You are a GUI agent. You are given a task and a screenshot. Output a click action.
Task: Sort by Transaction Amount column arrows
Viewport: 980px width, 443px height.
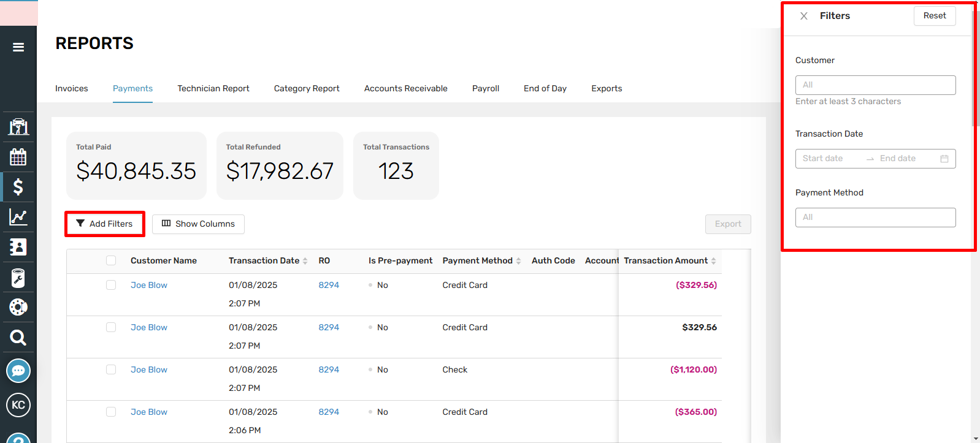coord(714,261)
